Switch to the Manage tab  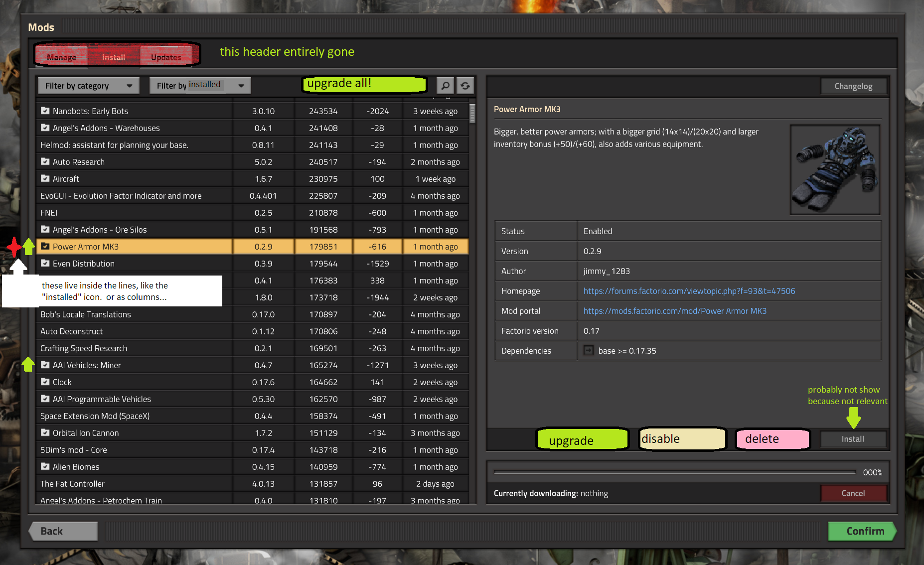(x=61, y=57)
